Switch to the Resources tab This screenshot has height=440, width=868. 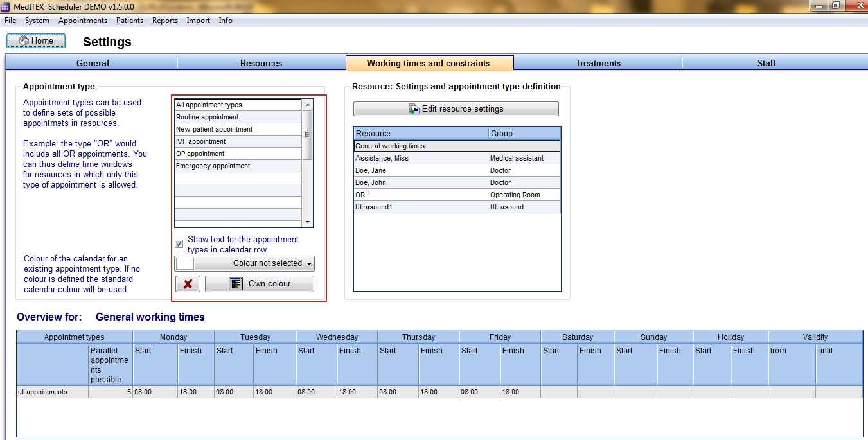261,63
